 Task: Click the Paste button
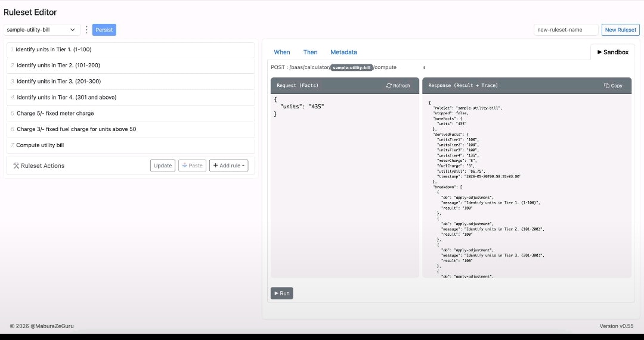pos(192,166)
